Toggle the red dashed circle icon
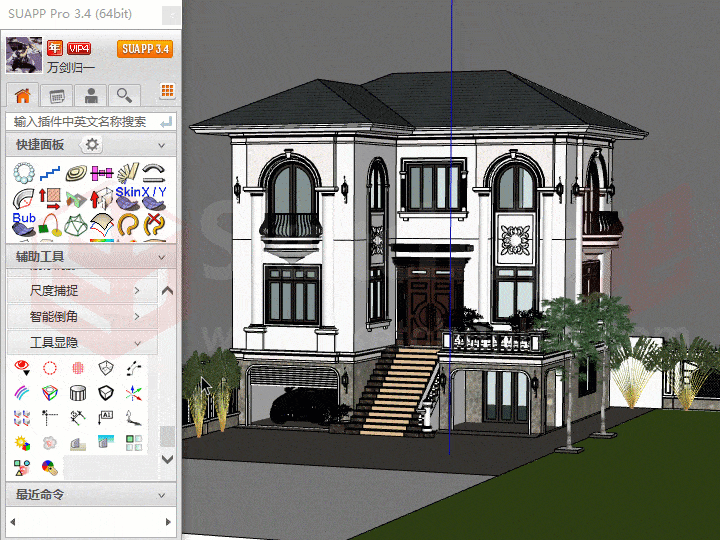The height and width of the screenshot is (540, 720). pyautogui.click(x=49, y=368)
